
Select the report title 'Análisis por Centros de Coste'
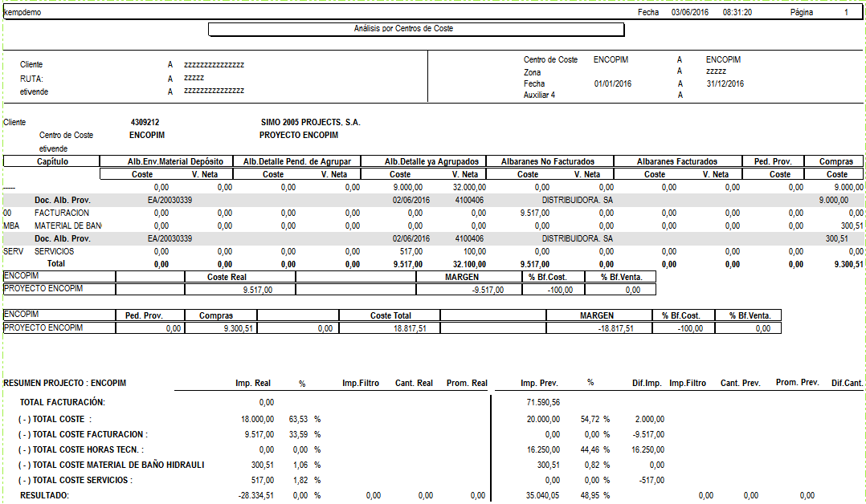(403, 28)
